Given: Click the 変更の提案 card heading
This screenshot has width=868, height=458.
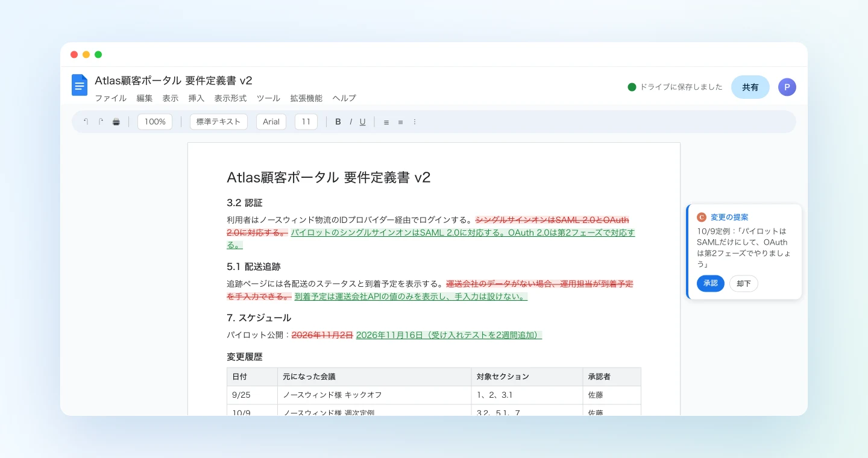Looking at the screenshot, I should pyautogui.click(x=729, y=217).
